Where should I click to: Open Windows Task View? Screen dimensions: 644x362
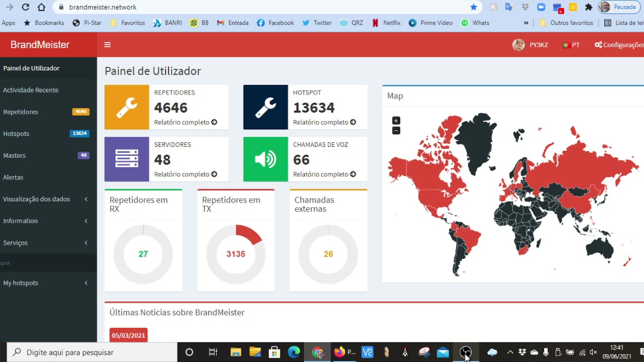click(213, 352)
